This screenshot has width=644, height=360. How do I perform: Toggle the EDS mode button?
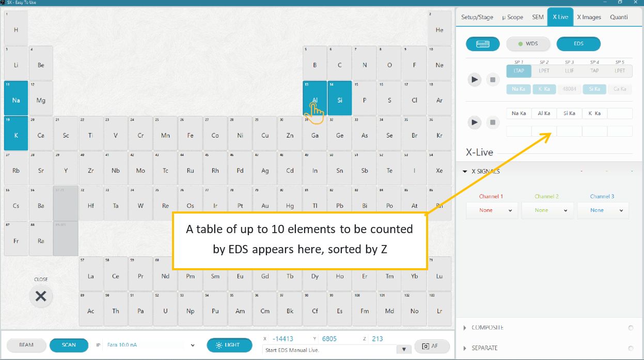[578, 44]
